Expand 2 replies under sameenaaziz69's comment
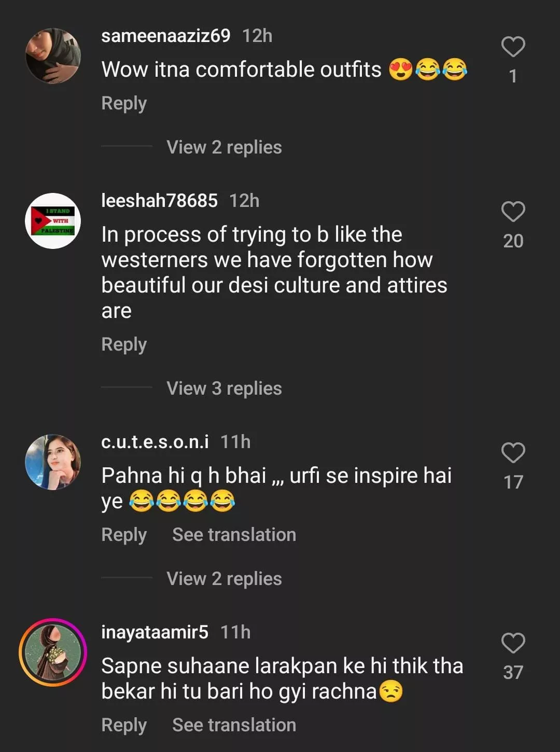The height and width of the screenshot is (752, 560). pos(224,147)
